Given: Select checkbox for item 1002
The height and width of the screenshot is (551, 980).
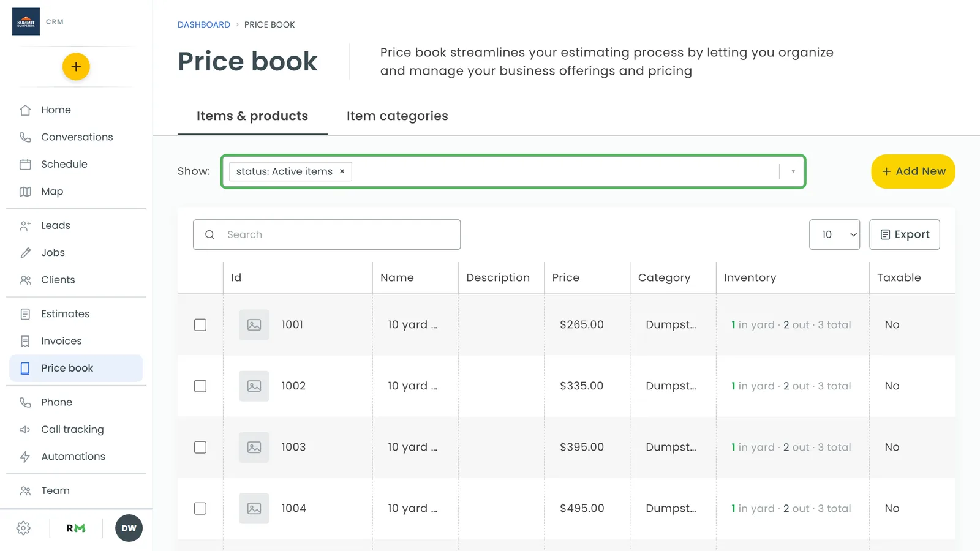Looking at the screenshot, I should tap(200, 386).
